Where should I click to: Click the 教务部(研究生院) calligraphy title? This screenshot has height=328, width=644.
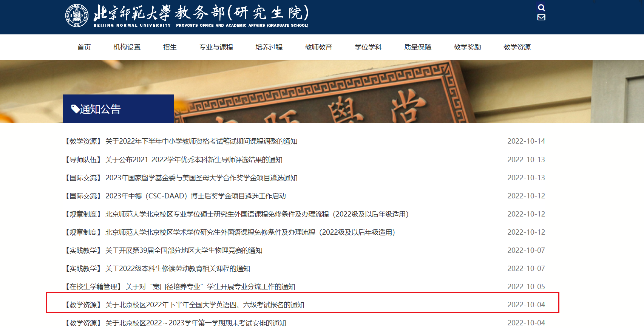coord(242,13)
